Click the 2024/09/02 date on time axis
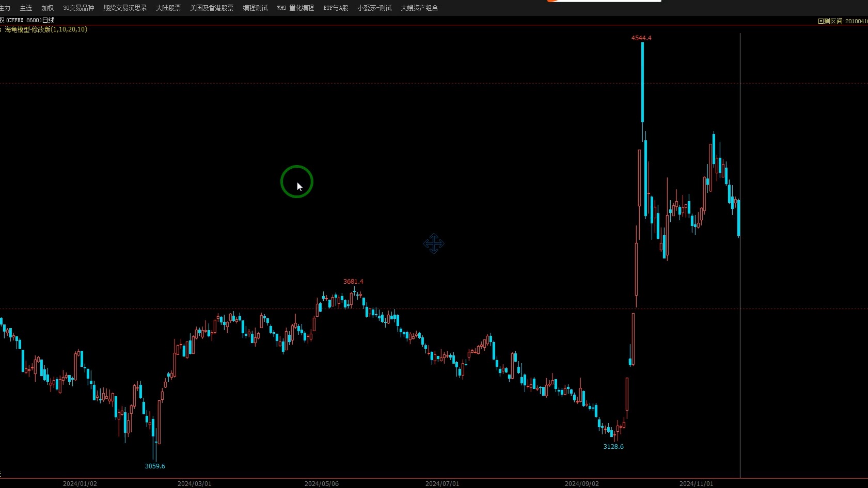Screen dimensions: 868x488 (582, 483)
